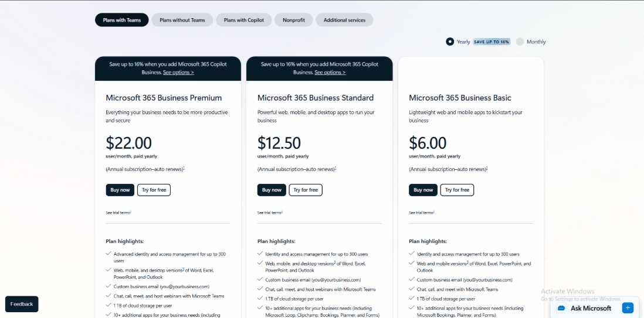644x318 pixels.
Task: Click See options link on Business Premium banner
Action: pos(178,72)
